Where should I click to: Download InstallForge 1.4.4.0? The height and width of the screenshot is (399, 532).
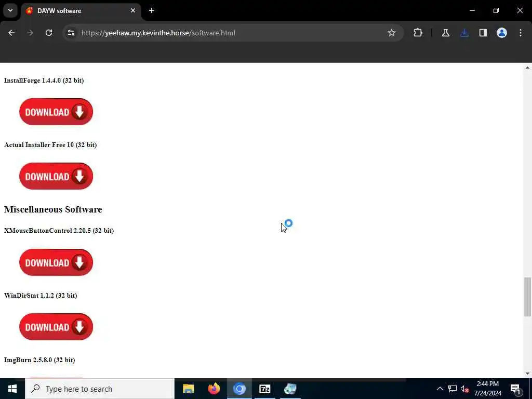56,112
